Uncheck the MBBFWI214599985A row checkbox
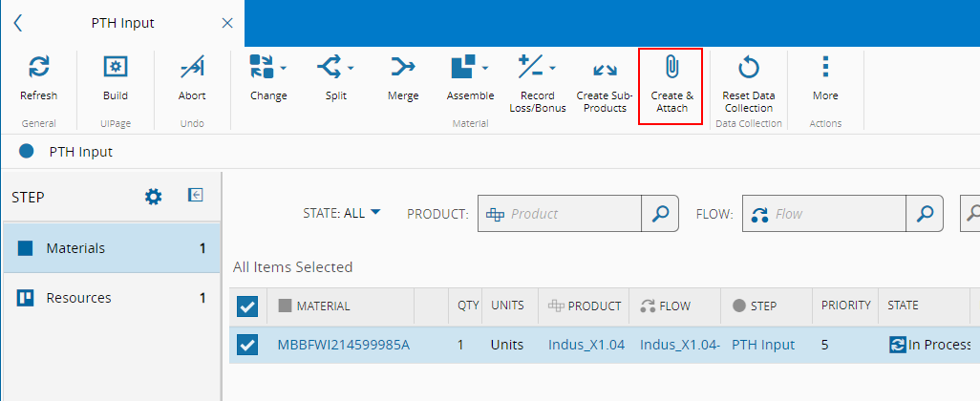This screenshot has width=980, height=401. click(247, 345)
